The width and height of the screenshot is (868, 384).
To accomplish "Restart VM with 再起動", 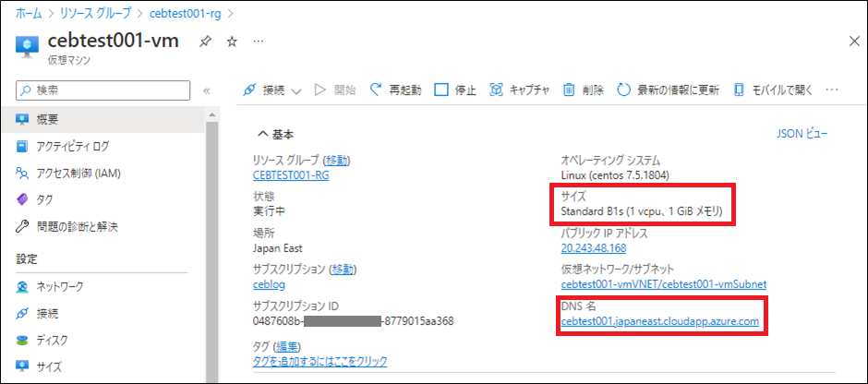I will (x=395, y=90).
